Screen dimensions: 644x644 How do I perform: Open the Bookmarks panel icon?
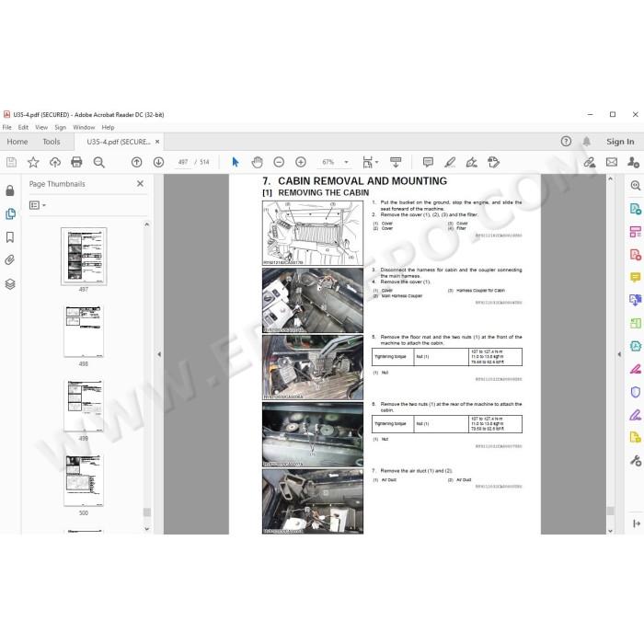coord(10,237)
